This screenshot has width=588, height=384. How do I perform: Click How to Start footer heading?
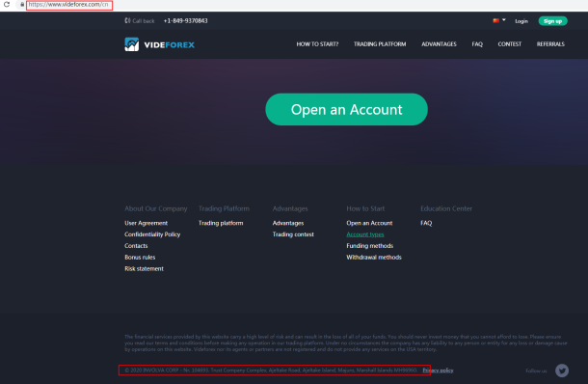[x=365, y=208]
